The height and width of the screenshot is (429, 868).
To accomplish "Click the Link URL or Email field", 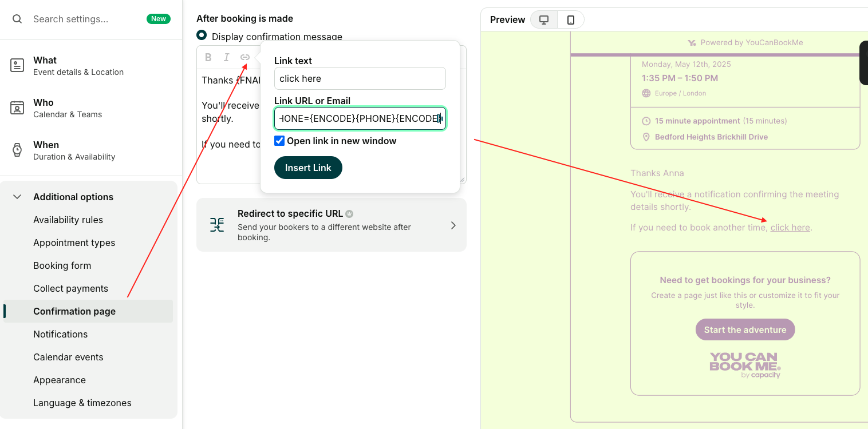I will click(360, 118).
